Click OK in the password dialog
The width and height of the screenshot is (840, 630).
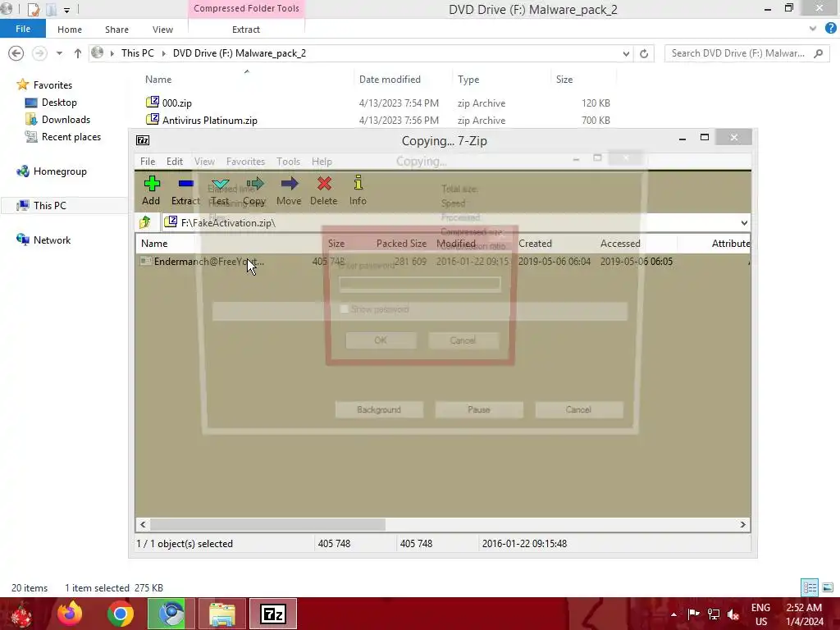[x=381, y=340]
